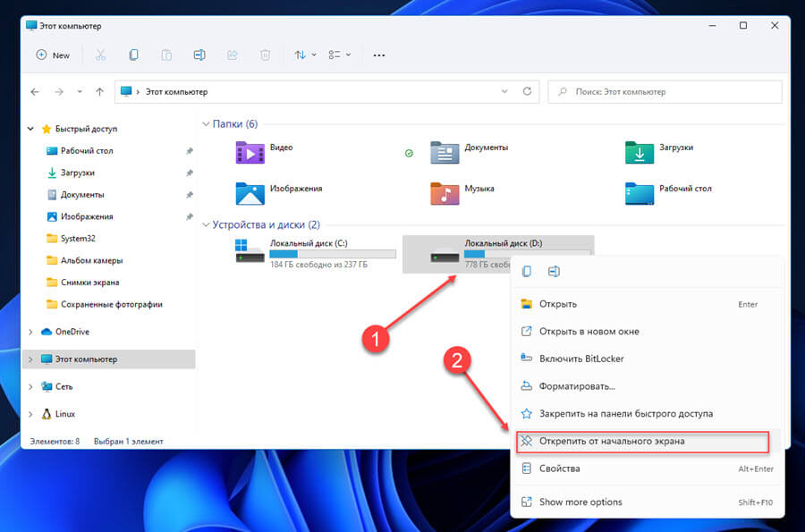
Task: Select the 'Видео' folder icon
Action: pyautogui.click(x=250, y=152)
